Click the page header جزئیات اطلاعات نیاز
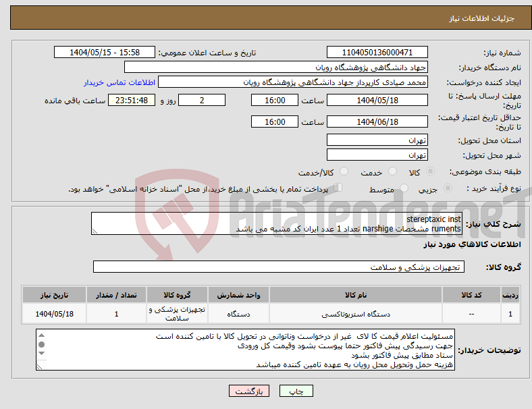 coord(482,18)
